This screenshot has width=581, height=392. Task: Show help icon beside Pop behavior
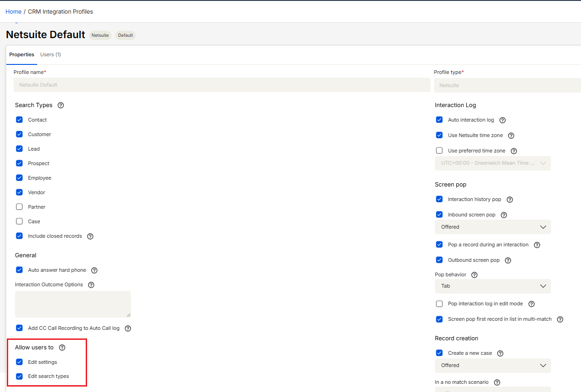(x=475, y=275)
